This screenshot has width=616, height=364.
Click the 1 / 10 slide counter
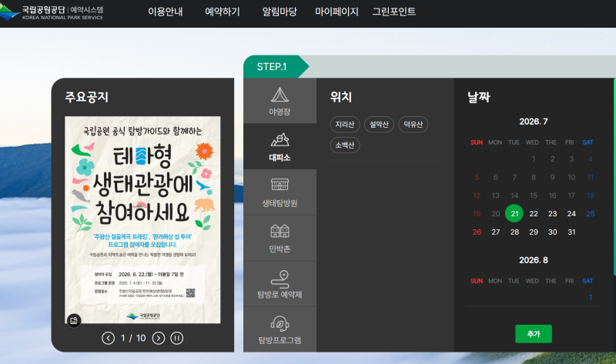coord(133,338)
